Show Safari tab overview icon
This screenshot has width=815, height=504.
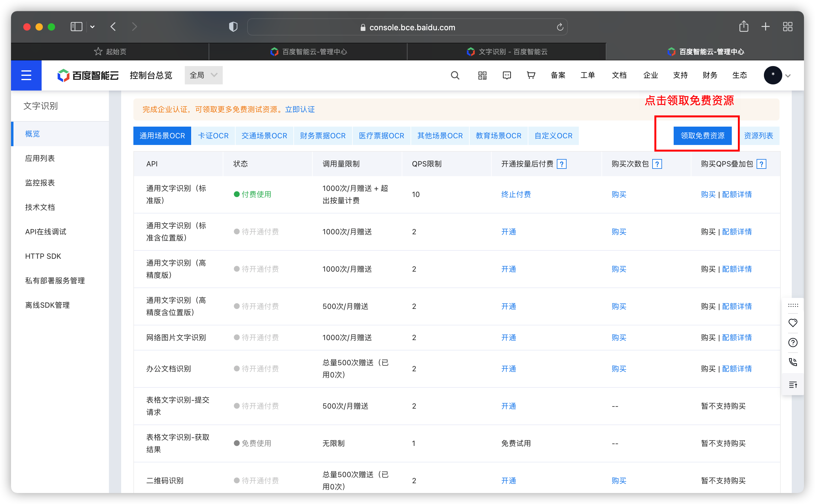click(x=788, y=27)
